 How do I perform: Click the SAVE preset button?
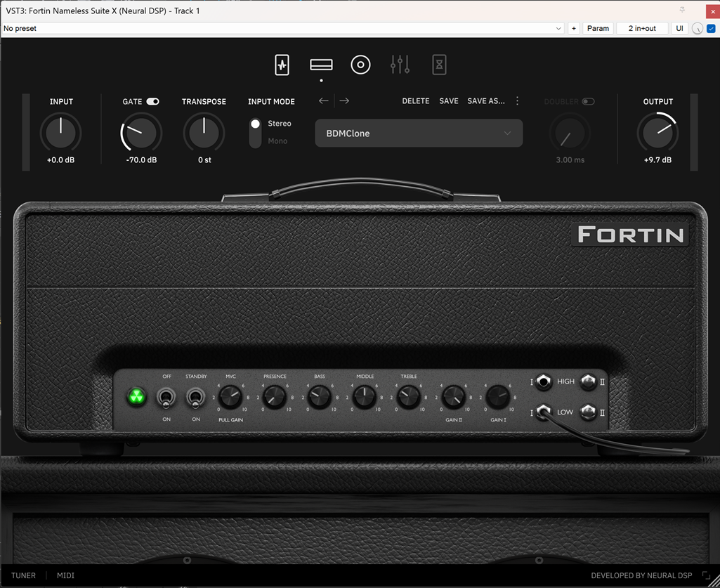pos(449,101)
